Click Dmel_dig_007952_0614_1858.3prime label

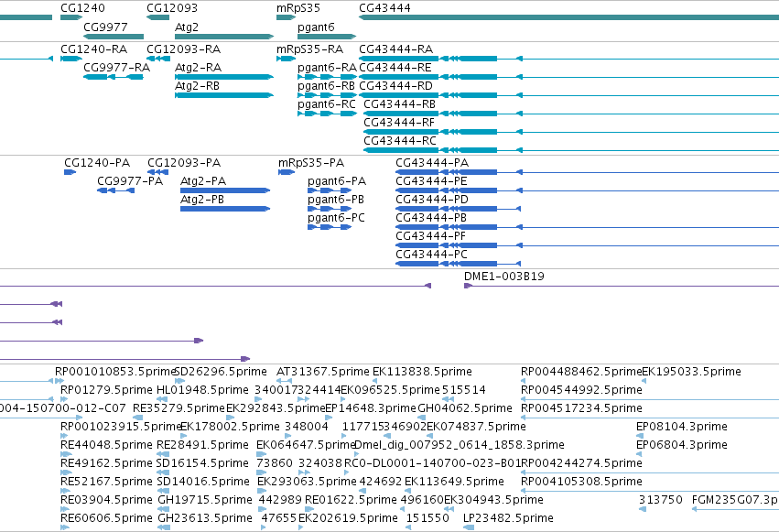tap(459, 445)
